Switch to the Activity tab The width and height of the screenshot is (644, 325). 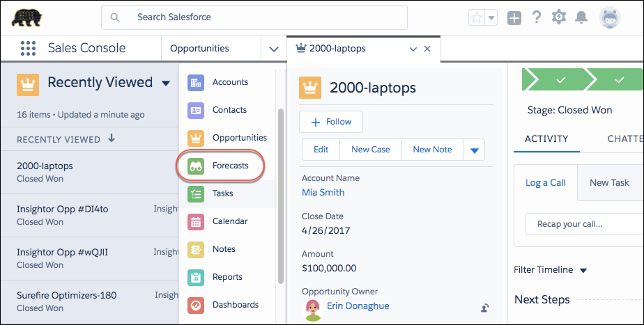tap(546, 139)
